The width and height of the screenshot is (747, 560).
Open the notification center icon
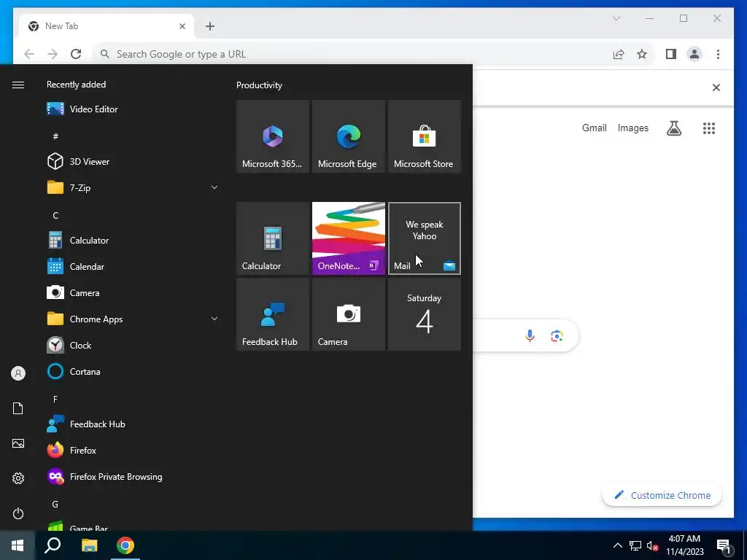click(724, 546)
